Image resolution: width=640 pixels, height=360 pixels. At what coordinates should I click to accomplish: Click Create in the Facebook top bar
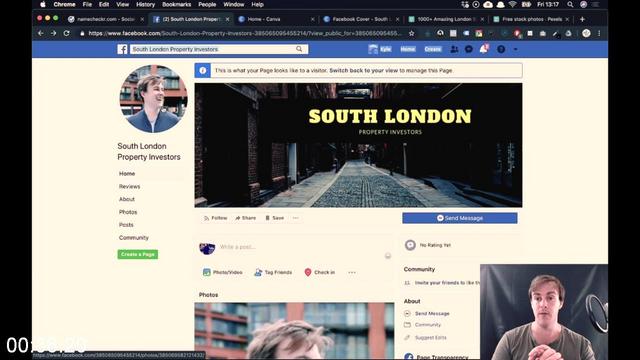433,49
